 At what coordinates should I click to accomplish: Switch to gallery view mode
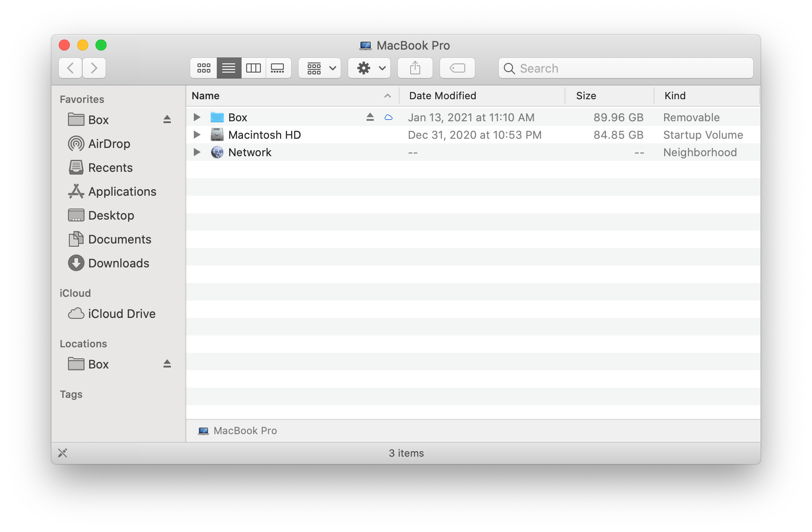click(278, 68)
